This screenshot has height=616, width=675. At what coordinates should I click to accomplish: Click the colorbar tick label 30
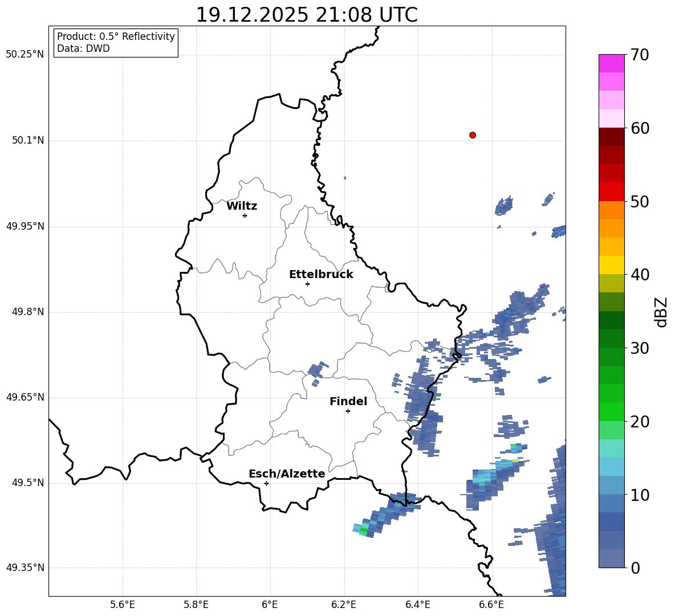click(x=640, y=348)
